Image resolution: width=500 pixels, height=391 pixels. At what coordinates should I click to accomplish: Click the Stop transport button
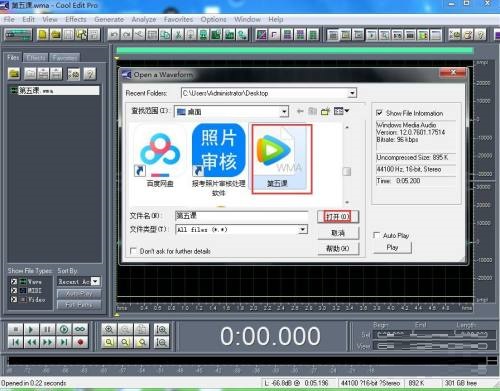15,329
